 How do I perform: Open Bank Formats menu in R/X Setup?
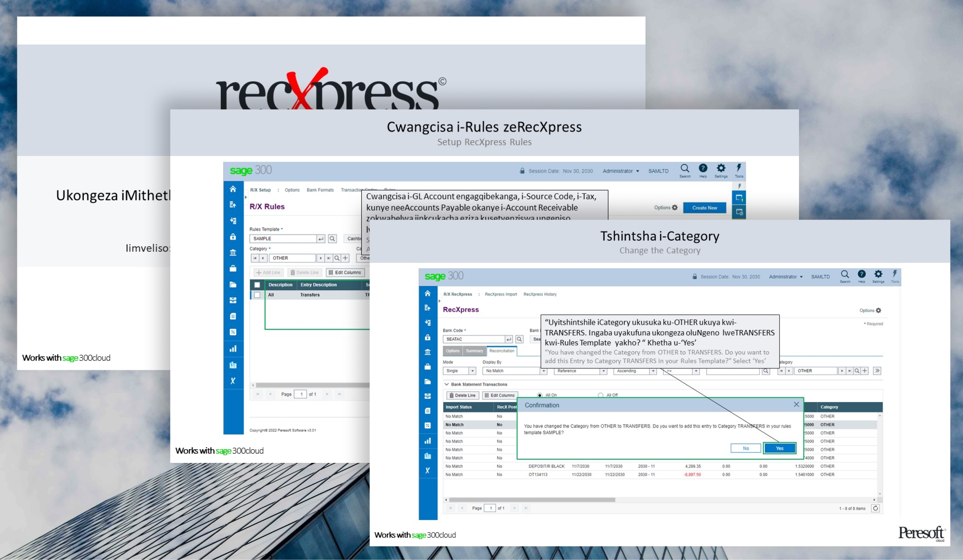(x=320, y=190)
